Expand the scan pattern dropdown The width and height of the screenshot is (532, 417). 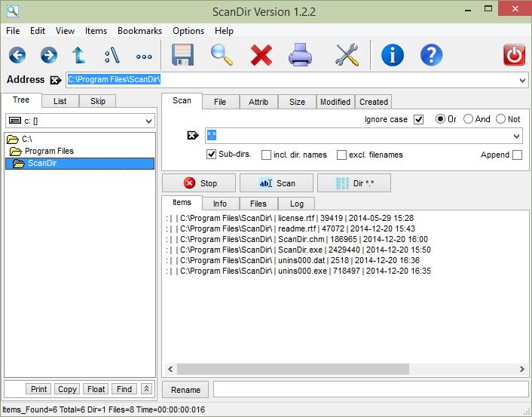(x=516, y=136)
